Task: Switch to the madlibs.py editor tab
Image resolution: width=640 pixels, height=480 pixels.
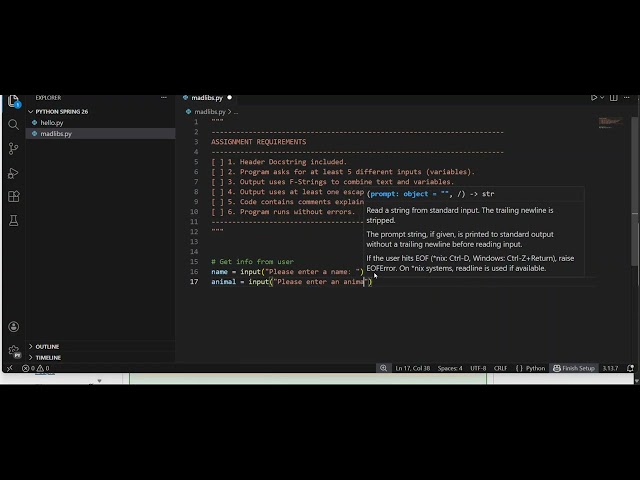Action: [207, 98]
